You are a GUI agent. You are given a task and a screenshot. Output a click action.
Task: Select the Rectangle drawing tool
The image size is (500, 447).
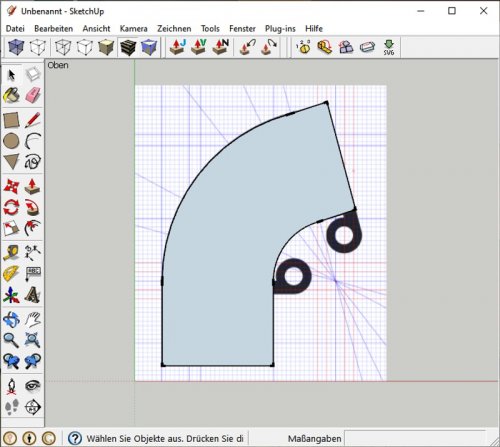coord(12,120)
